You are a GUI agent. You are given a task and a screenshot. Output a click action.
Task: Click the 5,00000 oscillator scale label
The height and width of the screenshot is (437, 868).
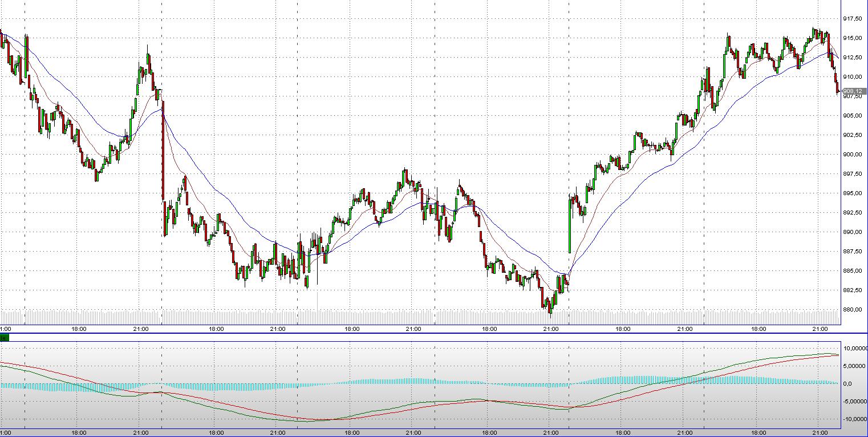(x=855, y=366)
